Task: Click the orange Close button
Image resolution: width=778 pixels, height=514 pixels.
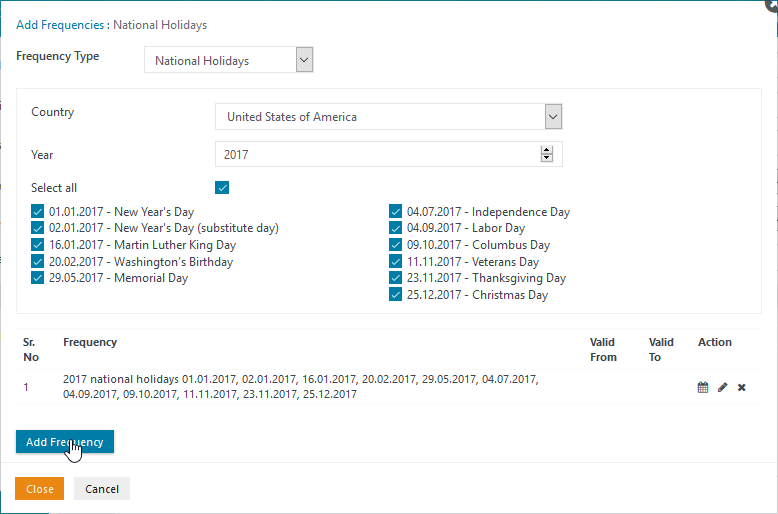Action: click(x=39, y=489)
